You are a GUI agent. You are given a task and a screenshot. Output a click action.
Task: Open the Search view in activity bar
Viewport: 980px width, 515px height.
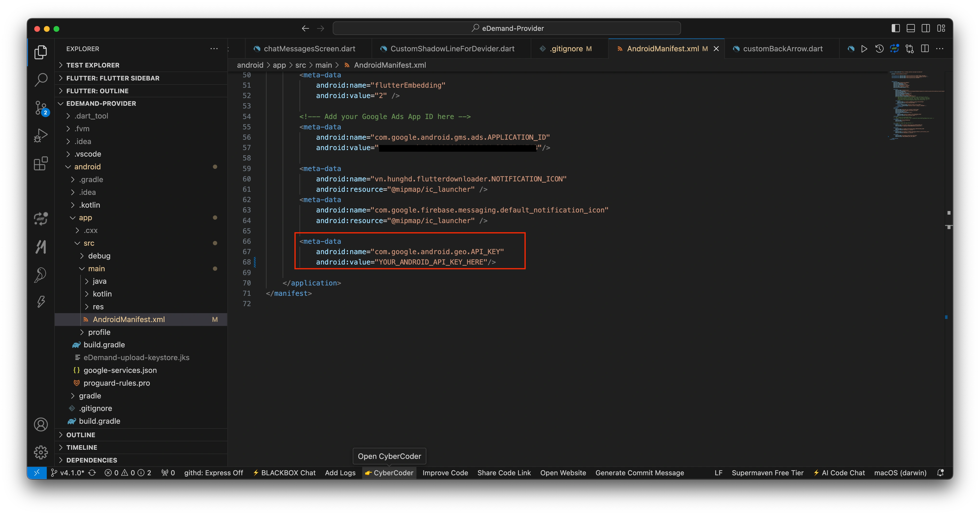pos(41,80)
